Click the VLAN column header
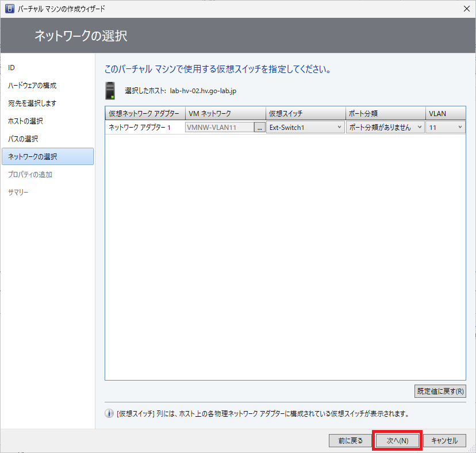476x453 pixels. 446,113
